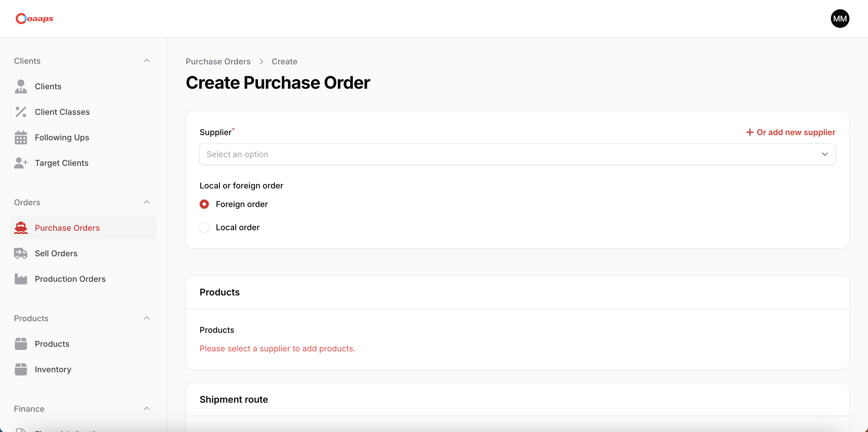Click Or add new supplier link
868x432 pixels.
coord(791,132)
